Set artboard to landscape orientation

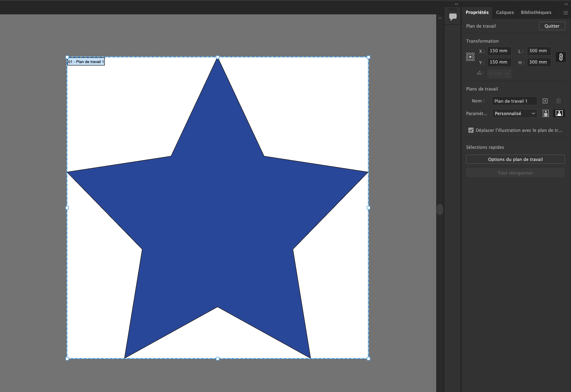559,113
